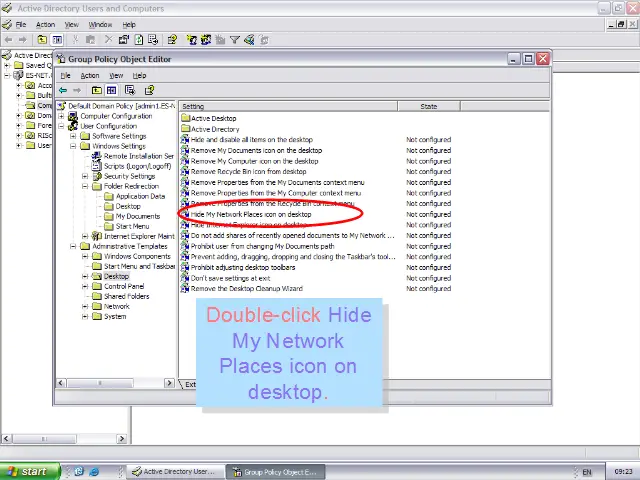
Task: Select Remove the Desktop Cleanup Wizard setting
Action: tap(247, 289)
